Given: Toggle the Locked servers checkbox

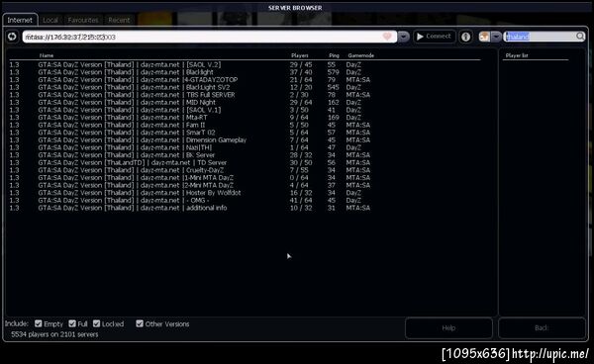Looking at the screenshot, I should (96, 323).
